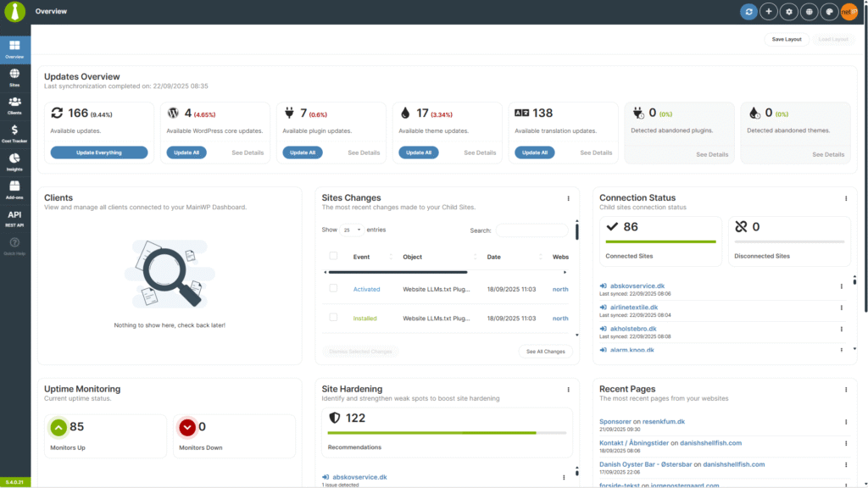Select the checkbox next to the Activated event
Viewport: 868px width, 488px height.
(x=333, y=289)
